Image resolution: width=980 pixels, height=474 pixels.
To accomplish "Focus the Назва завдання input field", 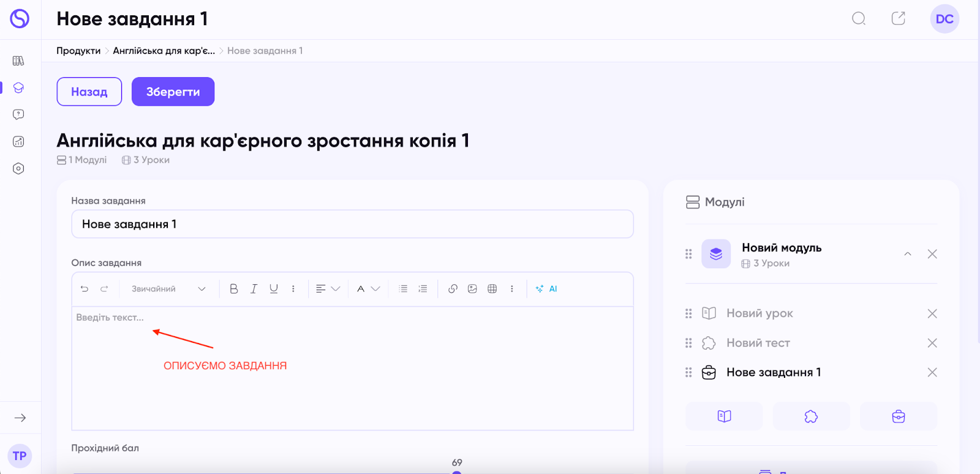I will point(352,224).
